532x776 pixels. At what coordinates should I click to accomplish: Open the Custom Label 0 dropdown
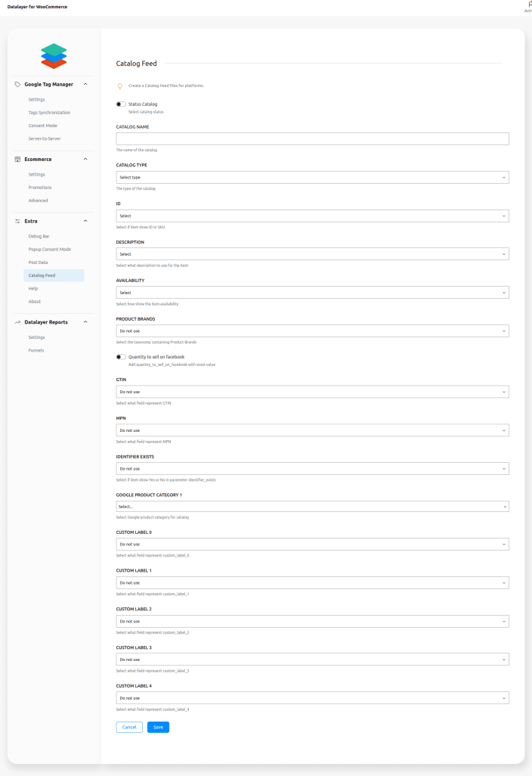pos(312,545)
